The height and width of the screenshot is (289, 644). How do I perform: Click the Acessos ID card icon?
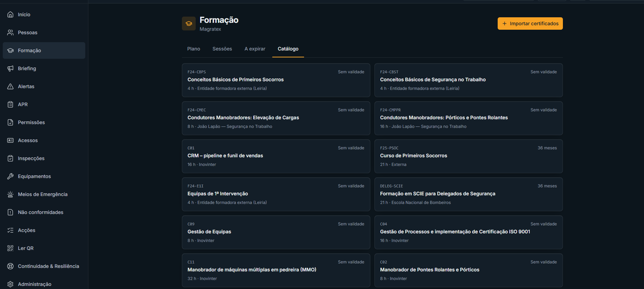[x=10, y=140]
